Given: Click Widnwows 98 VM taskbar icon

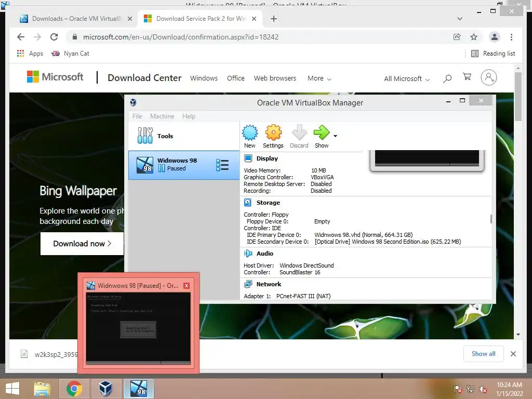Looking at the screenshot, I should click(x=138, y=389).
